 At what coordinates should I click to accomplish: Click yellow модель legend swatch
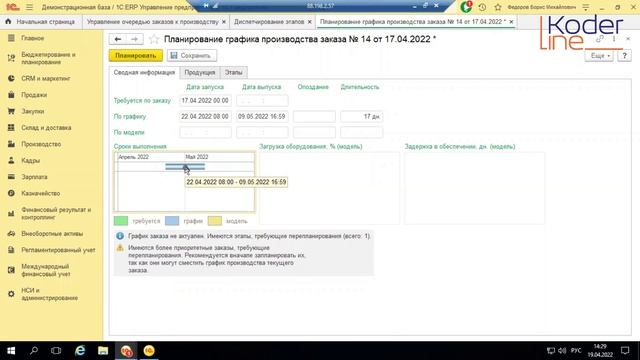click(x=215, y=221)
